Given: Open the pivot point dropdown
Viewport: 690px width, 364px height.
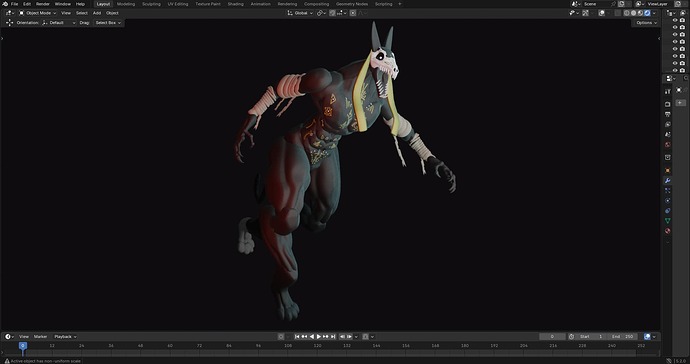Looking at the screenshot, I should 321,13.
